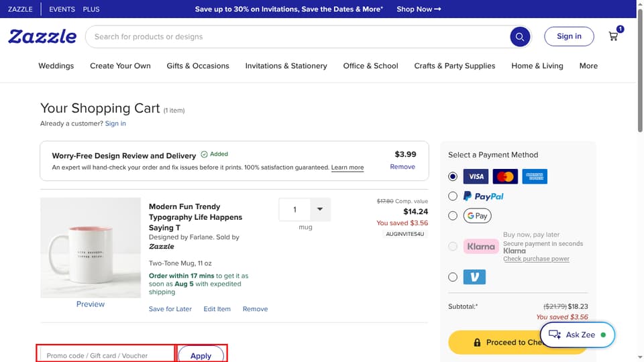Screen dimensions: 644x362
Task: Remove Worry-Free Design Review add-on
Action: pyautogui.click(x=402, y=167)
